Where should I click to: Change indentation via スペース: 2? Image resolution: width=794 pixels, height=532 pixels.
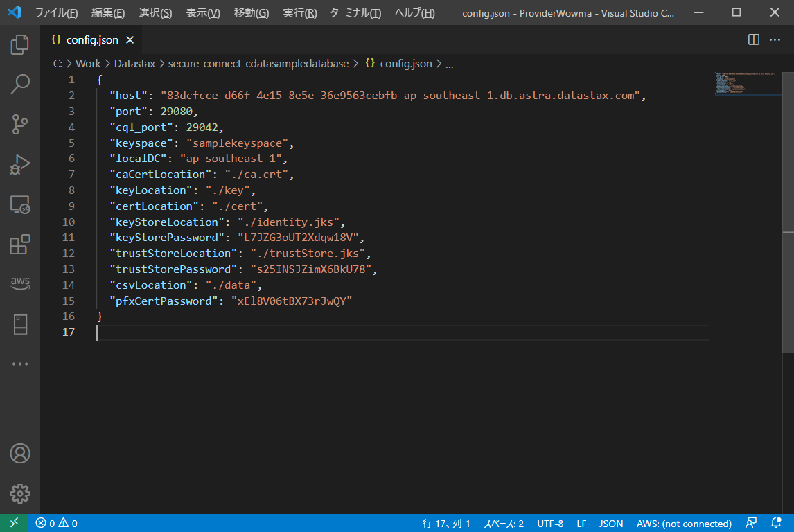click(503, 524)
